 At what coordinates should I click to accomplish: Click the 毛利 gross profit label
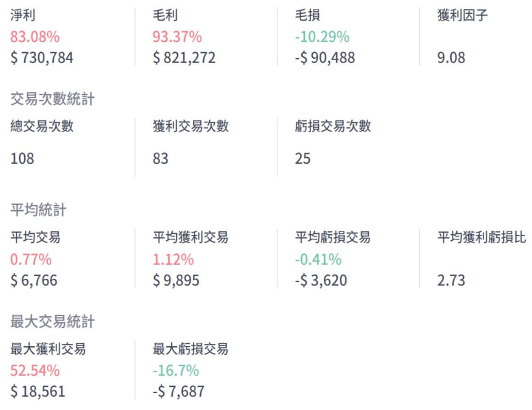click(165, 15)
